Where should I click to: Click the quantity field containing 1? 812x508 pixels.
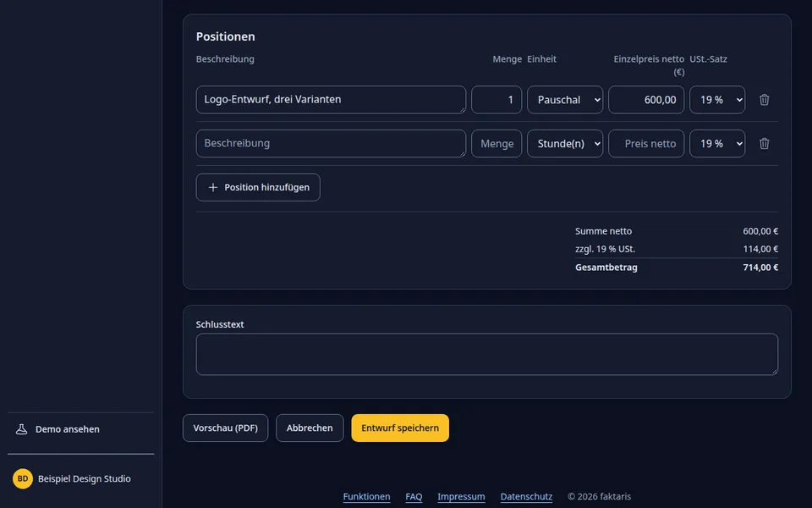click(x=497, y=100)
